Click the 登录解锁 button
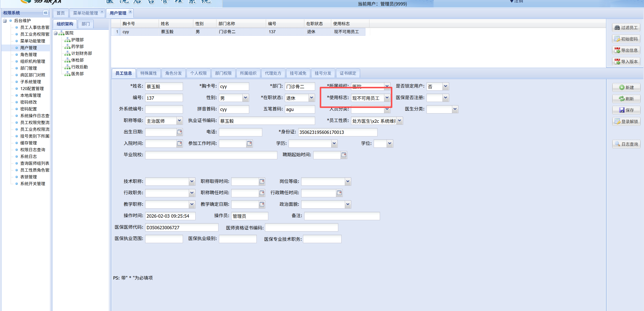The image size is (644, 311). 626,122
